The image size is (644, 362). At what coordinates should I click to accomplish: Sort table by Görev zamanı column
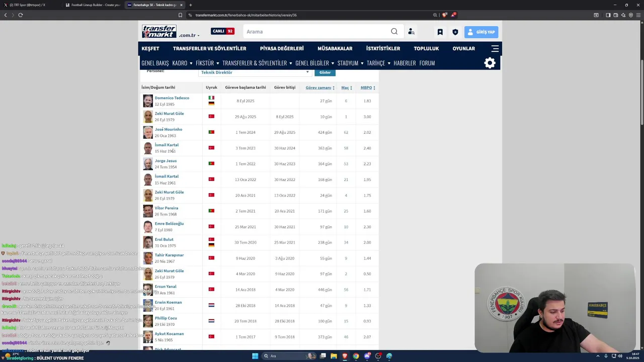pos(320,87)
